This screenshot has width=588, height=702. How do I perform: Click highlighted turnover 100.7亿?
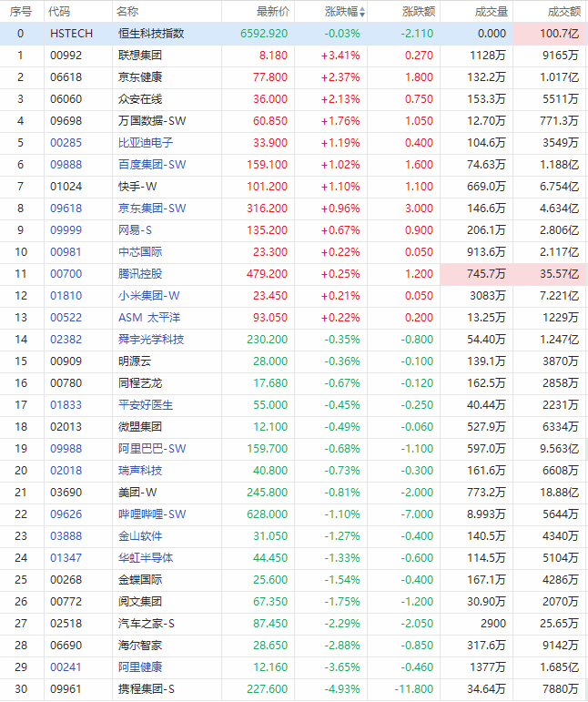coord(560,34)
